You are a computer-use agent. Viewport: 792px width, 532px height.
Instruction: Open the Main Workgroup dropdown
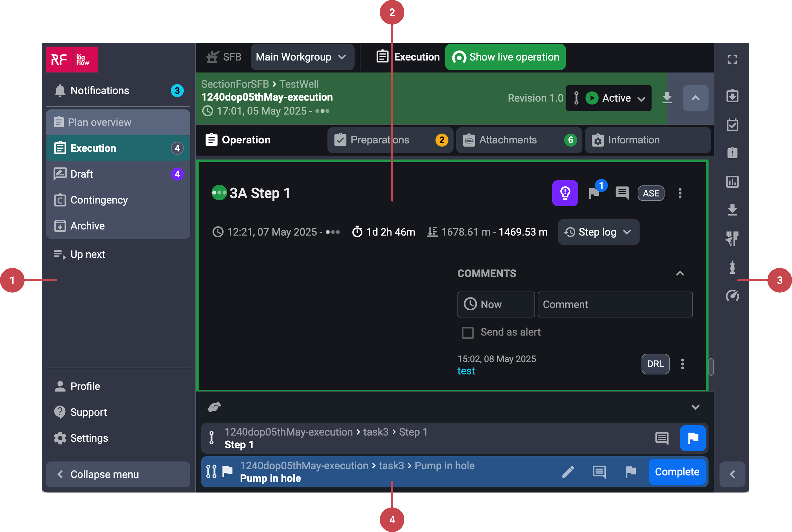click(x=302, y=57)
